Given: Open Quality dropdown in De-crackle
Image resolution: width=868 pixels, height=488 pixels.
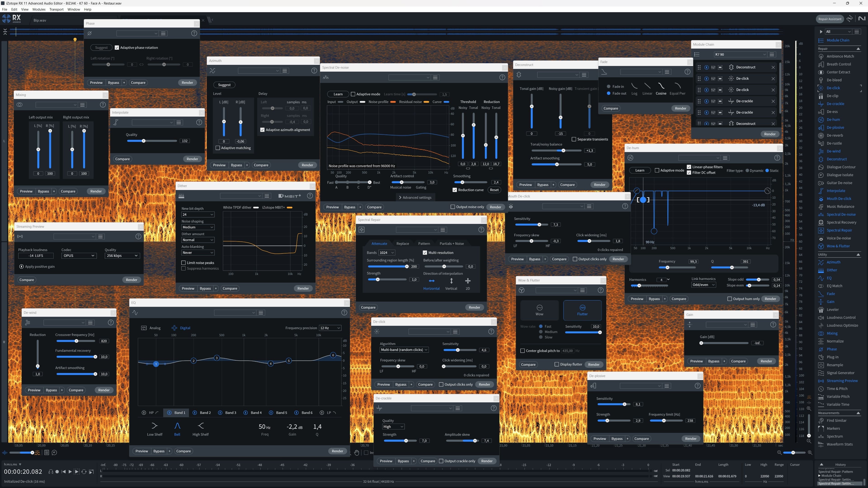Looking at the screenshot, I should point(393,427).
